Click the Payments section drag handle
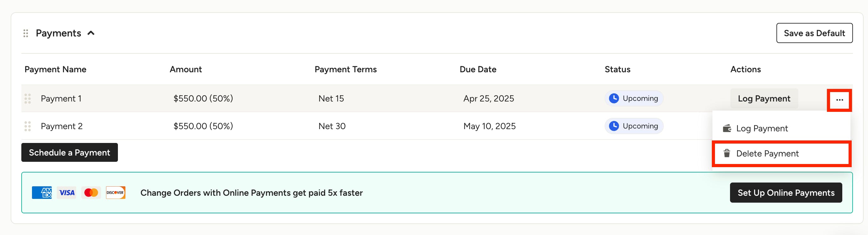This screenshot has height=235, width=868. click(x=26, y=33)
